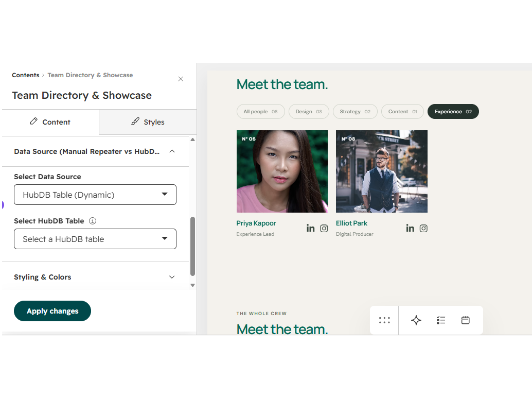Image resolution: width=532 pixels, height=399 pixels.
Task: Open the checklist icon in floating toolbar
Action: [x=441, y=320]
